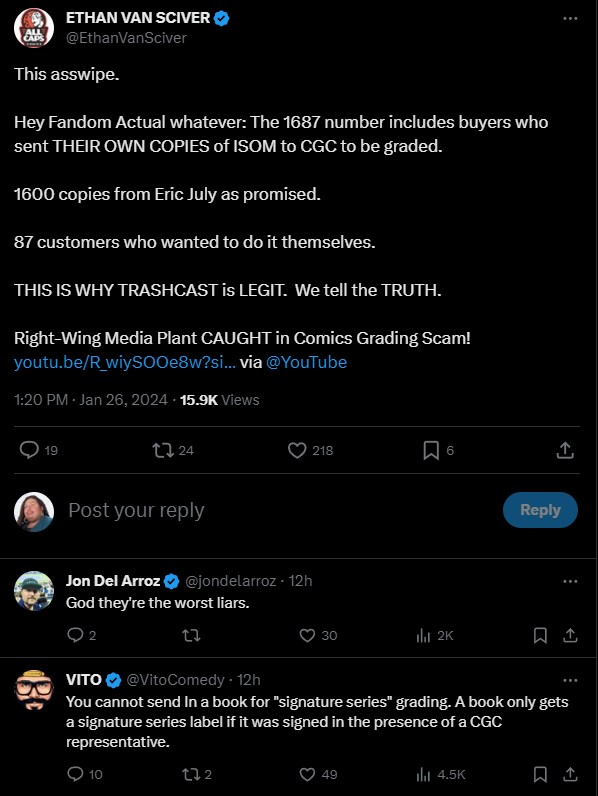The image size is (598, 796).
Task: Open Ethan Van Sciver's profile avatar
Action: [x=34, y=28]
